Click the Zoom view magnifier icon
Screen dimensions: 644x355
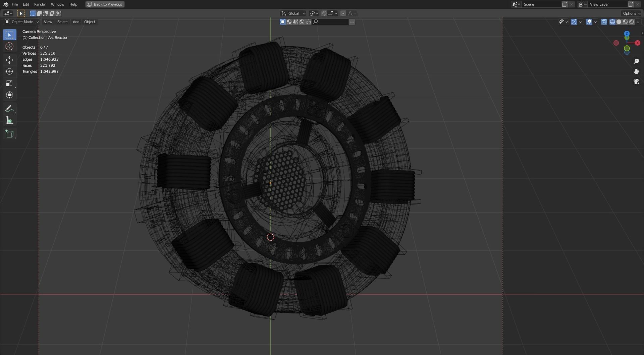click(636, 61)
